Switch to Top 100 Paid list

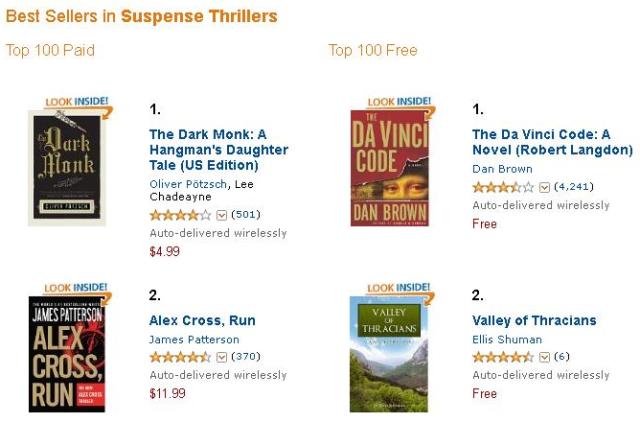(50, 50)
